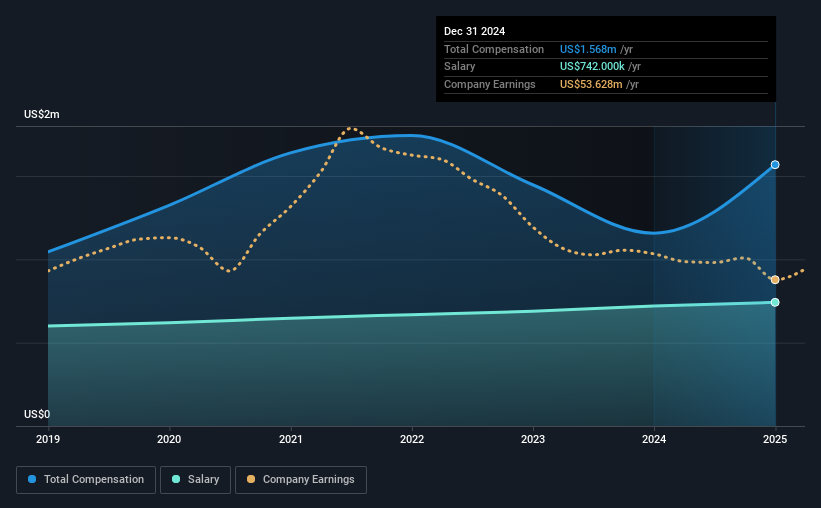This screenshot has height=508, width=821.
Task: Click the 2021 x-axis label
Action: pos(291,439)
